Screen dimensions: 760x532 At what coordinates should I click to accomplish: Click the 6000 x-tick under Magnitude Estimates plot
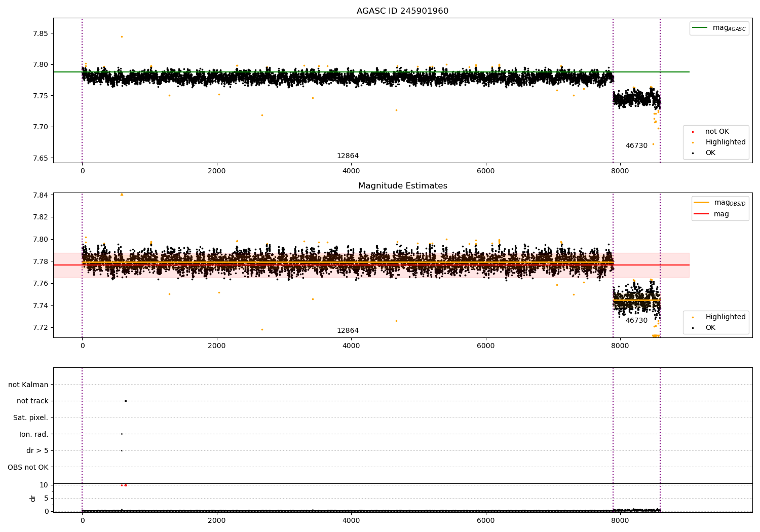(x=485, y=346)
